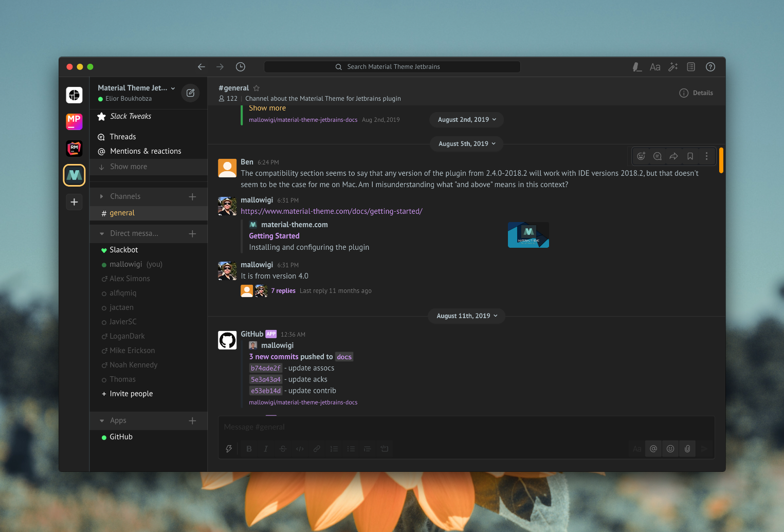
Task: Open shortcuts lightning bolt in composer
Action: pos(229,449)
